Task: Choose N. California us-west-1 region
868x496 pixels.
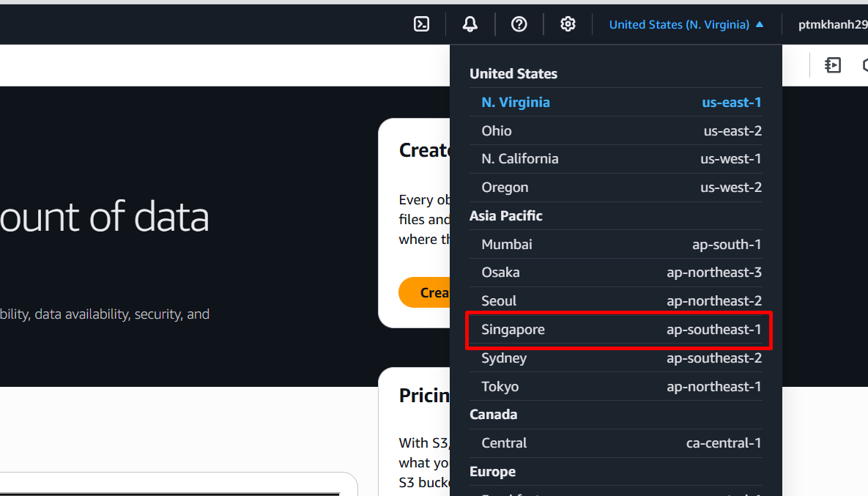Action: [x=615, y=159]
